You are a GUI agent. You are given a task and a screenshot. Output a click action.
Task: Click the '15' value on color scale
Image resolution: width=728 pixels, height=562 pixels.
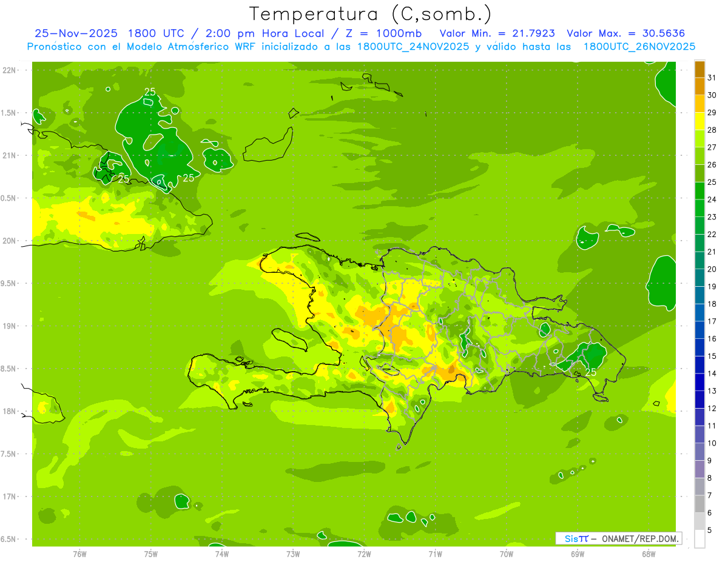tap(712, 356)
